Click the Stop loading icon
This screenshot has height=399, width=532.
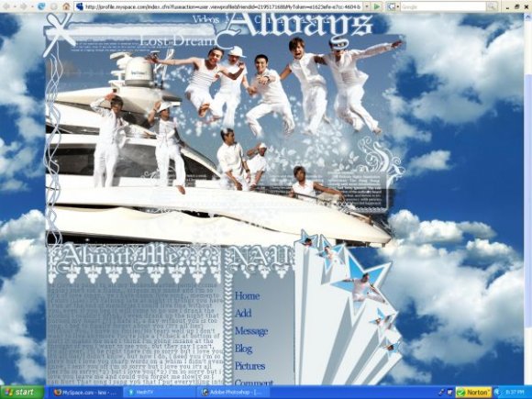(x=53, y=6)
